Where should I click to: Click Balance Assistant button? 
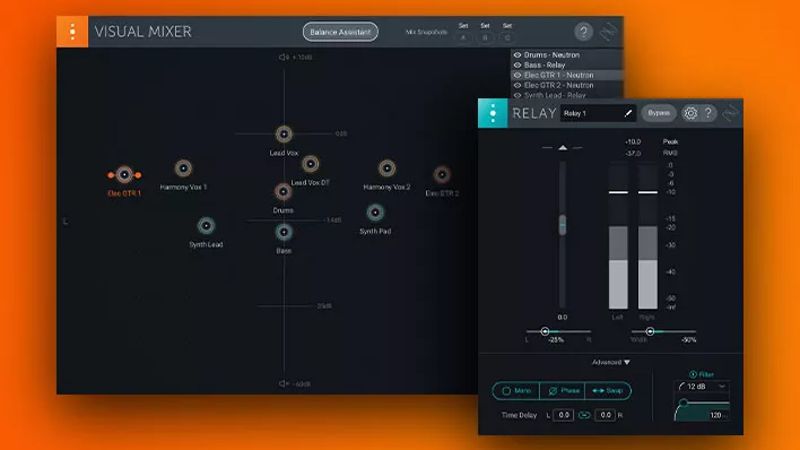[340, 32]
